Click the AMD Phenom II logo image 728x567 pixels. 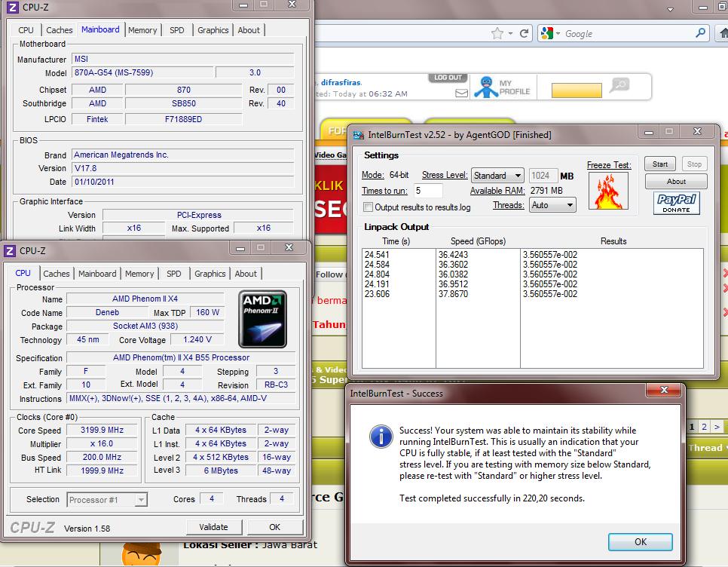click(262, 319)
